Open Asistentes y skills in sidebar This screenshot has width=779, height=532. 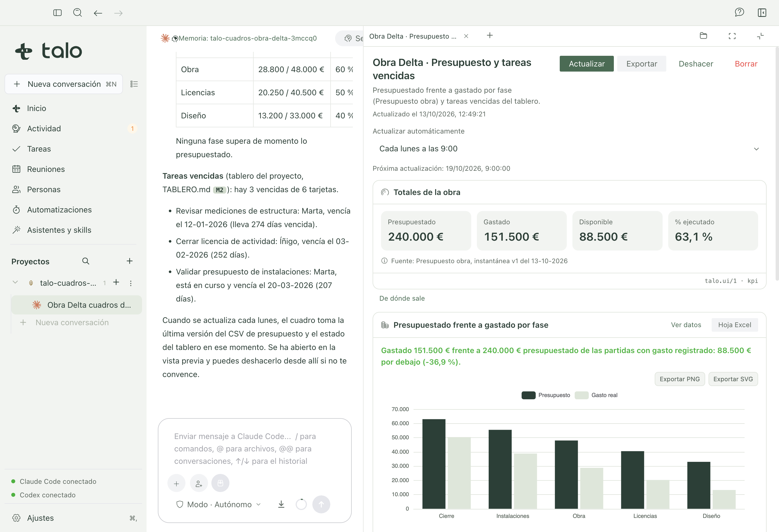tap(74, 230)
